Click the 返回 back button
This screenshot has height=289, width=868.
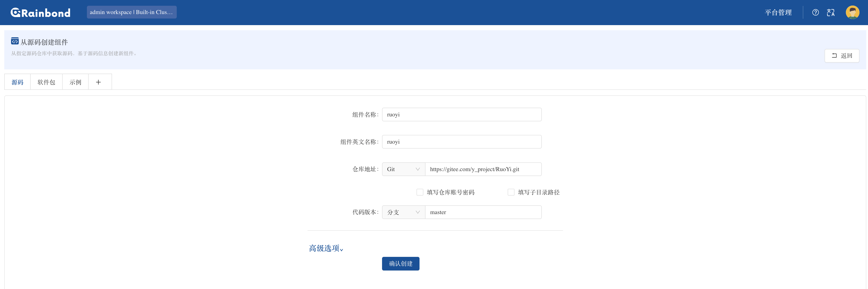click(841, 56)
